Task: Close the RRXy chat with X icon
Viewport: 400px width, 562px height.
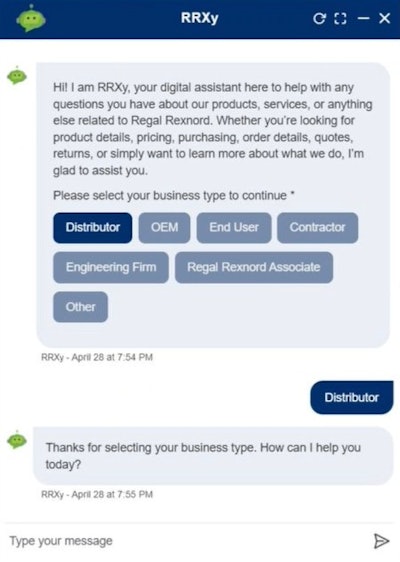Action: point(384,18)
